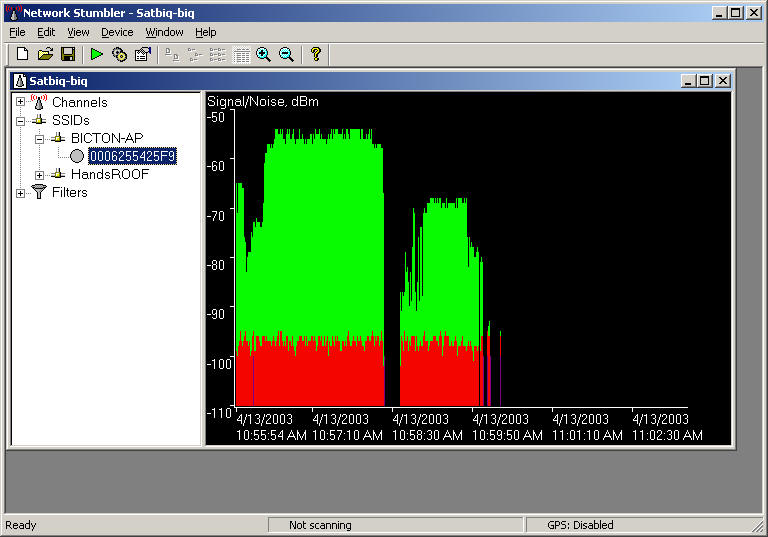Select the Filters tree item
Viewport: 768px width, 537px height.
[x=70, y=193]
